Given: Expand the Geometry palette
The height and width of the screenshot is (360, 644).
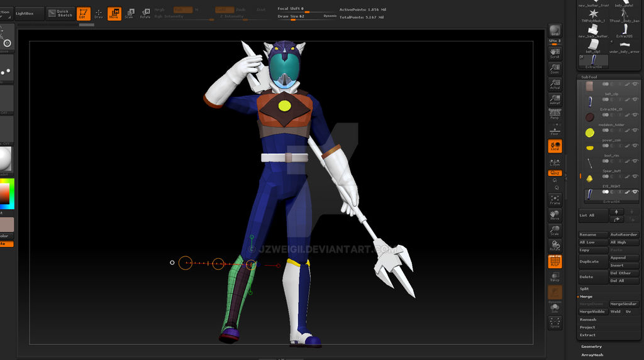Looking at the screenshot, I should pos(591,347).
